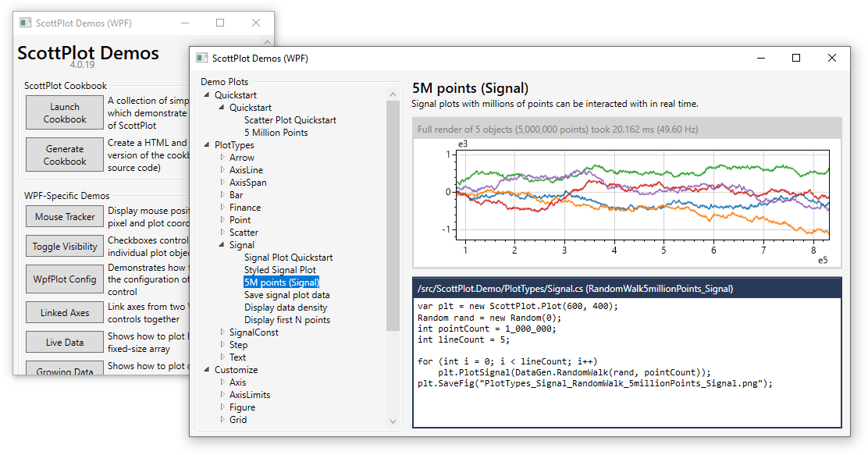Expand the AxisLimits node under Customize
Viewport: 868px width, 455px height.
[222, 395]
